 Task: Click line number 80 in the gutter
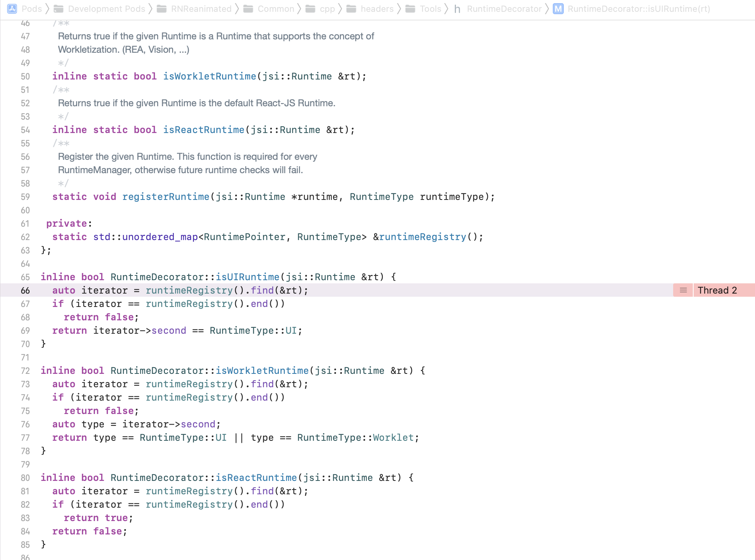pyautogui.click(x=25, y=478)
